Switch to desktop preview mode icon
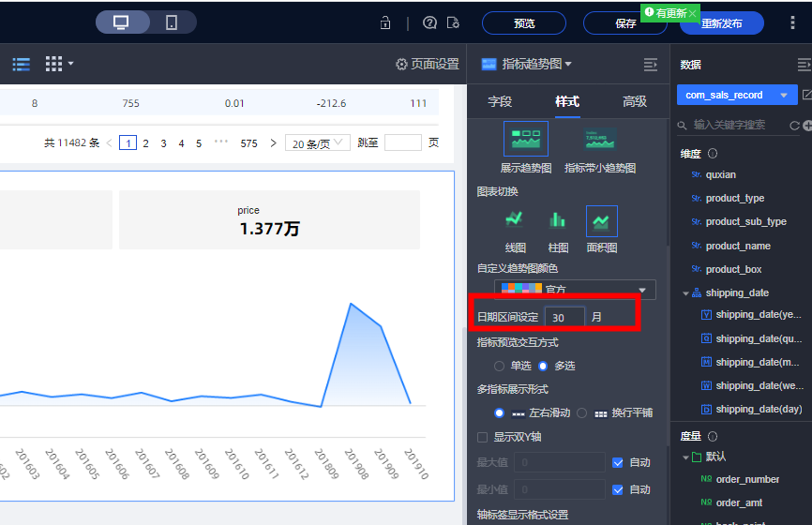Image resolution: width=812 pixels, height=525 pixels. 121,22
